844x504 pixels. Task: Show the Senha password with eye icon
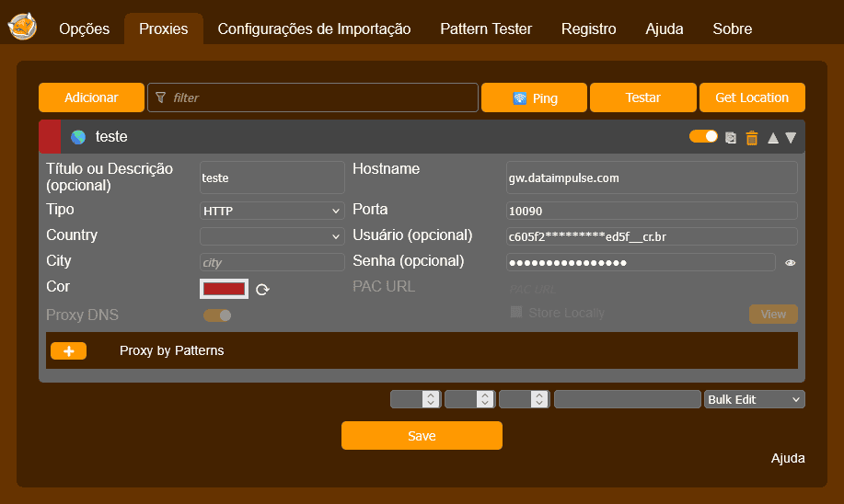[x=790, y=263]
